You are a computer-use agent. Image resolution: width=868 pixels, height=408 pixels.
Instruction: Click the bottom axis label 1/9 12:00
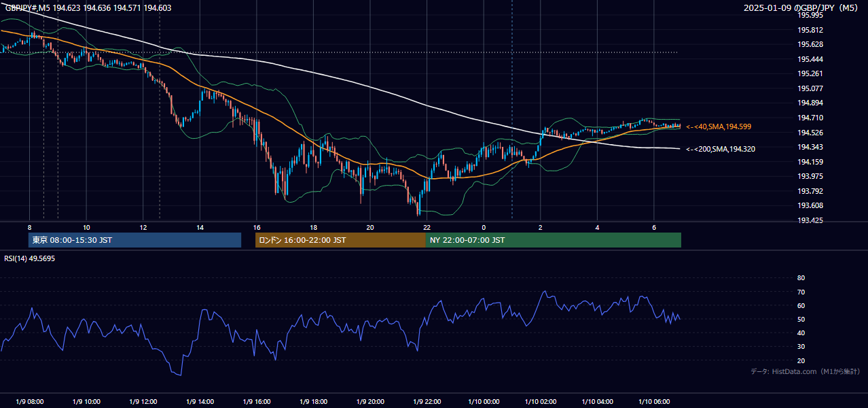(143, 401)
